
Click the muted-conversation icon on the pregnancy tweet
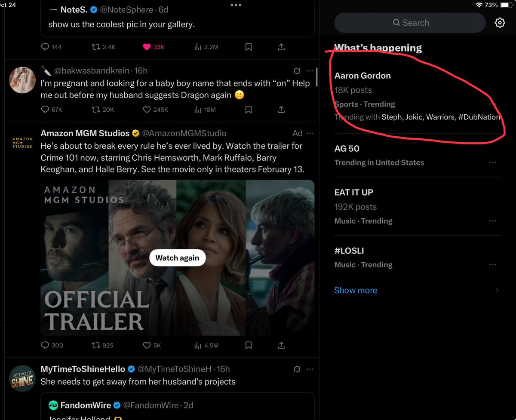(x=297, y=71)
